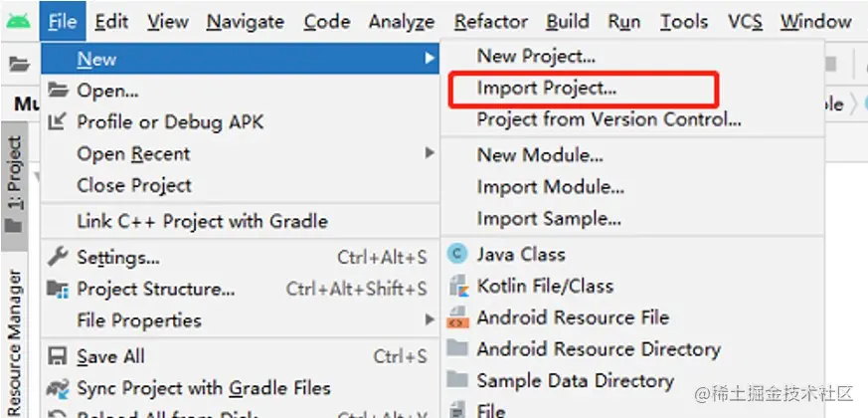
Task: Choose the Kotlin File/Class icon entry
Action: pos(458,286)
